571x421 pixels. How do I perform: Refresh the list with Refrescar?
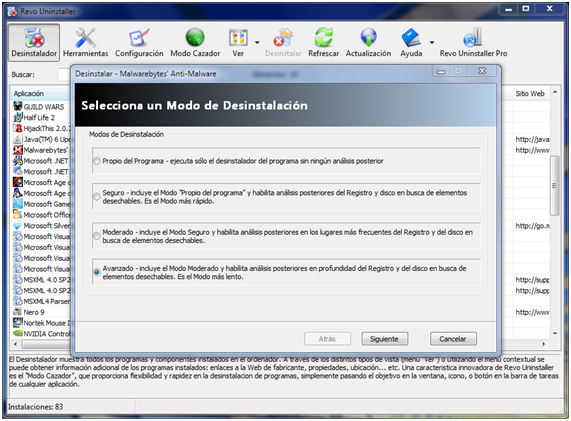(323, 43)
